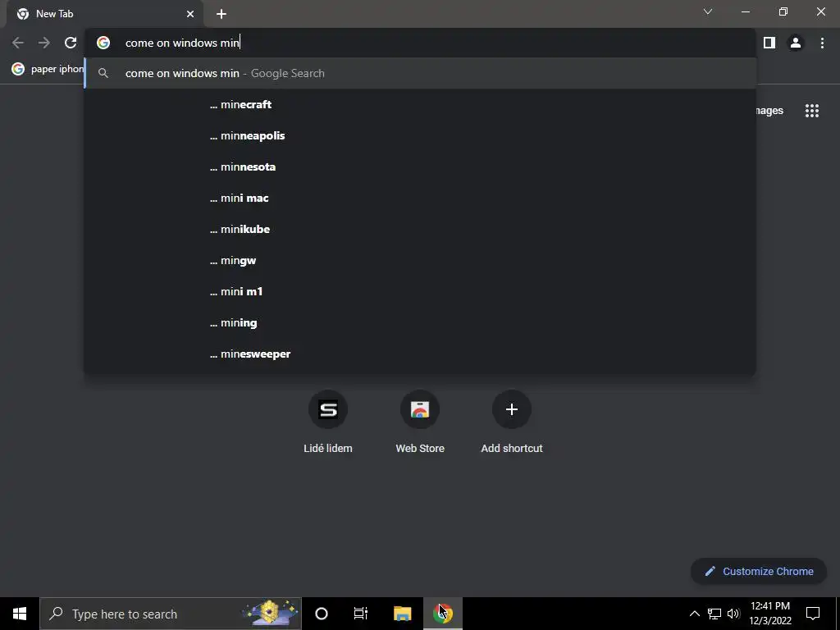Open the Images link
Image resolution: width=840 pixels, height=630 pixels.
(x=769, y=111)
